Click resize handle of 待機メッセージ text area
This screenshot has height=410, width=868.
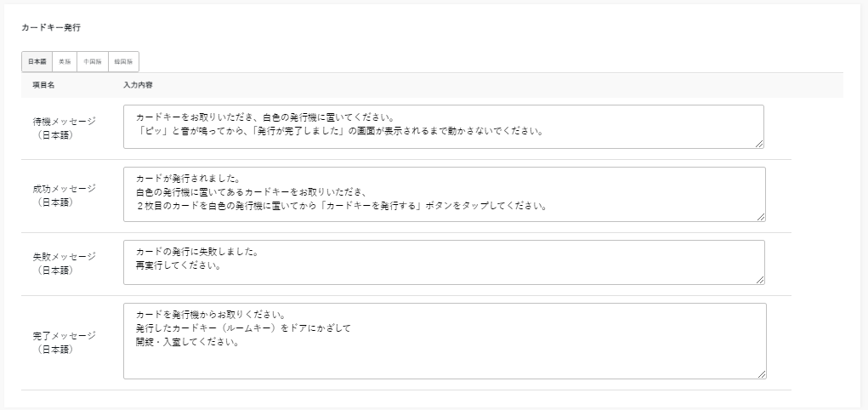coord(759,144)
